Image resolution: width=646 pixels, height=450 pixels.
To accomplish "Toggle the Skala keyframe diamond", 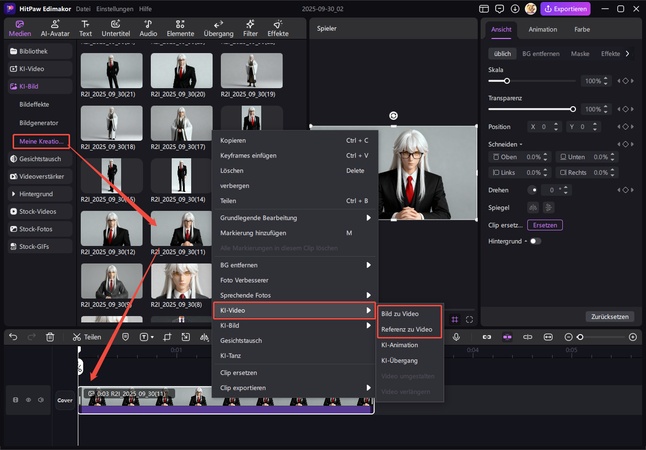I will tap(625, 81).
